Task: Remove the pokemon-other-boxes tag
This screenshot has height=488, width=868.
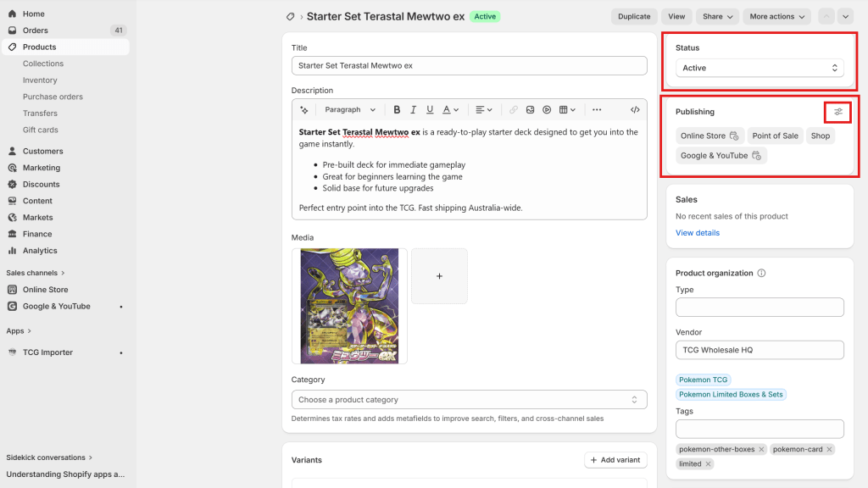Action: click(761, 449)
